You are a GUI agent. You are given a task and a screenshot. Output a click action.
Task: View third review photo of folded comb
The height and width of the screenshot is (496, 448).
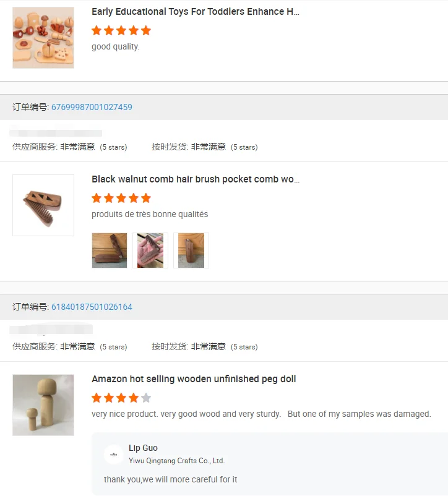click(191, 250)
